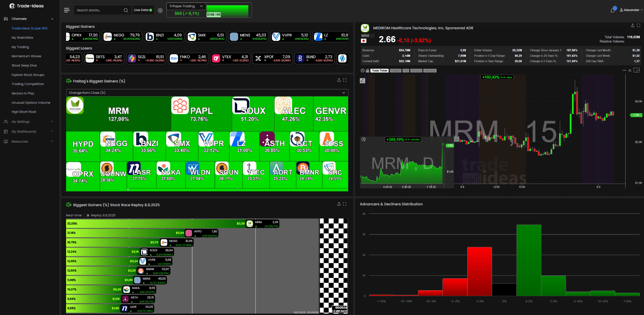
Task: Click the Reverse position button
Action: [430, 71]
